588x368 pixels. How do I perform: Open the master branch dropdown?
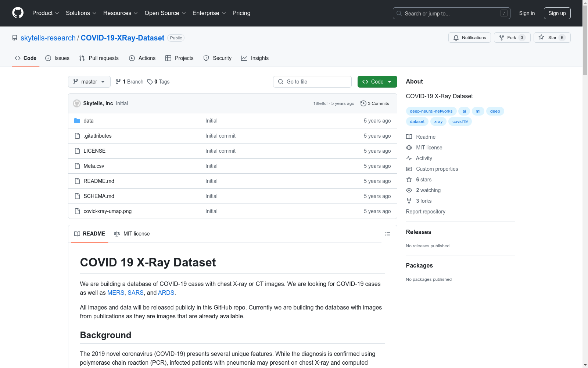[89, 82]
